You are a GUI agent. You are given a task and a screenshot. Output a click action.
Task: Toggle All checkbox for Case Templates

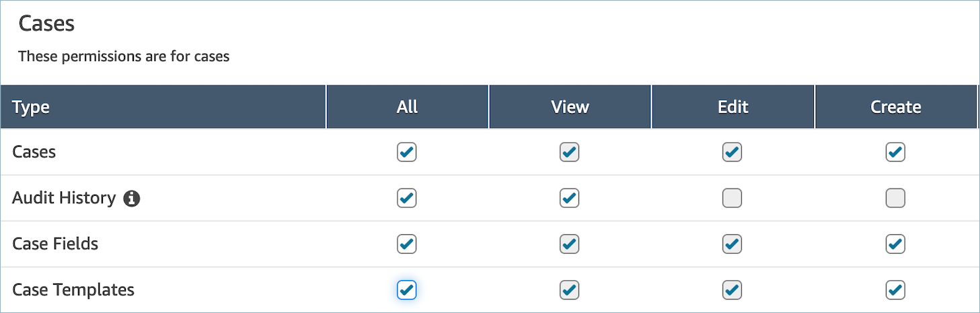click(407, 289)
